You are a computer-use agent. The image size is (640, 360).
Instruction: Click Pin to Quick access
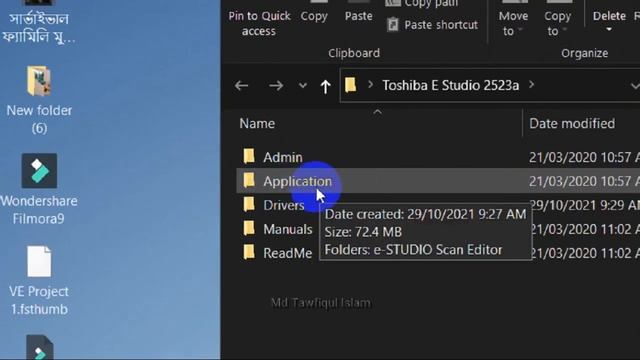pyautogui.click(x=259, y=23)
